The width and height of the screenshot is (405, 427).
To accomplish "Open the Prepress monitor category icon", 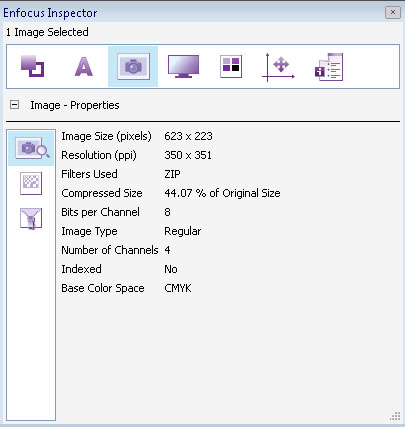I will coord(183,66).
